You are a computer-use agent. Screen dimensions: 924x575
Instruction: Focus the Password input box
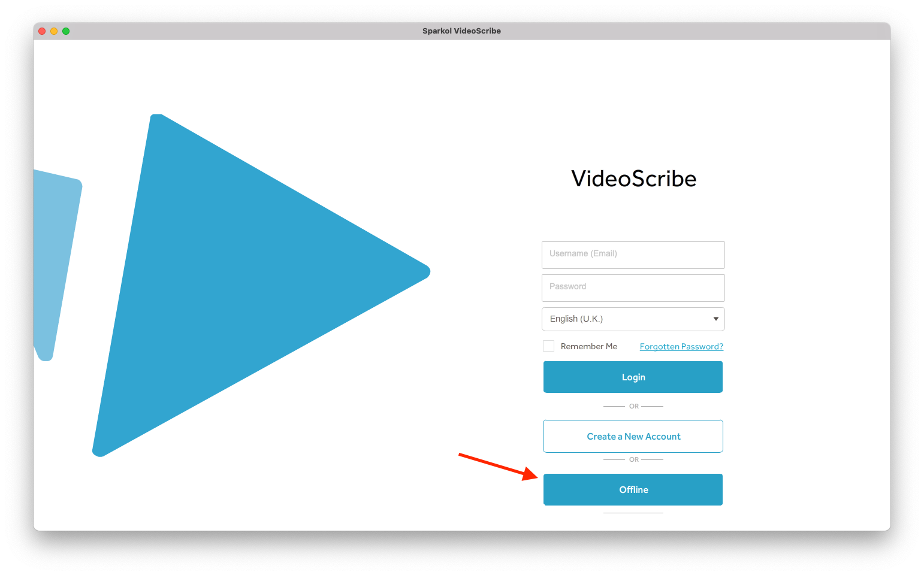click(633, 287)
